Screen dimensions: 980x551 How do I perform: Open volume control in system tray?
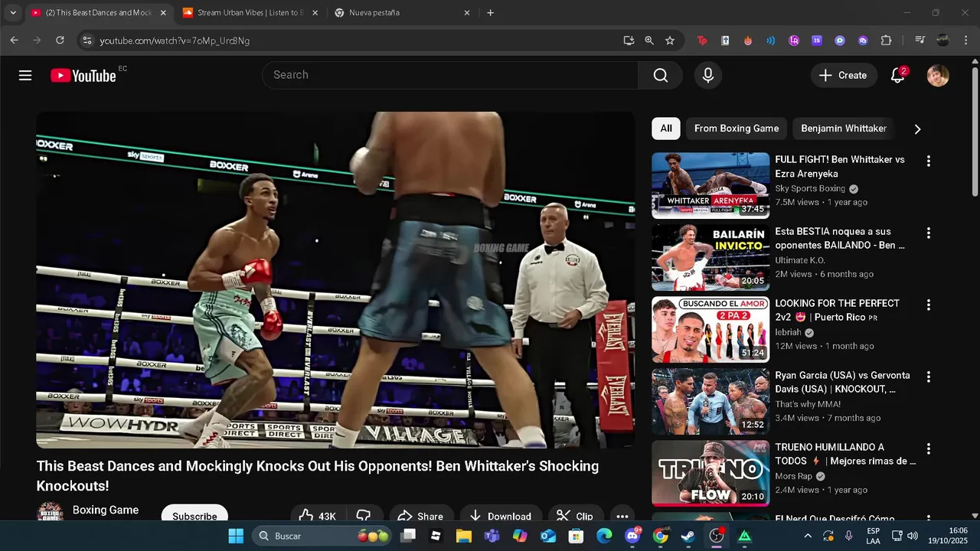(x=913, y=536)
